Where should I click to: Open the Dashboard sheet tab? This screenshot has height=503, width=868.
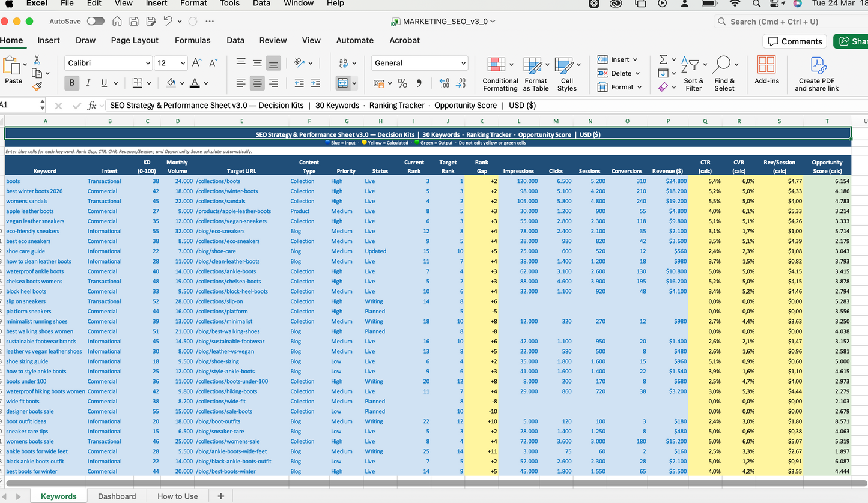coord(117,496)
